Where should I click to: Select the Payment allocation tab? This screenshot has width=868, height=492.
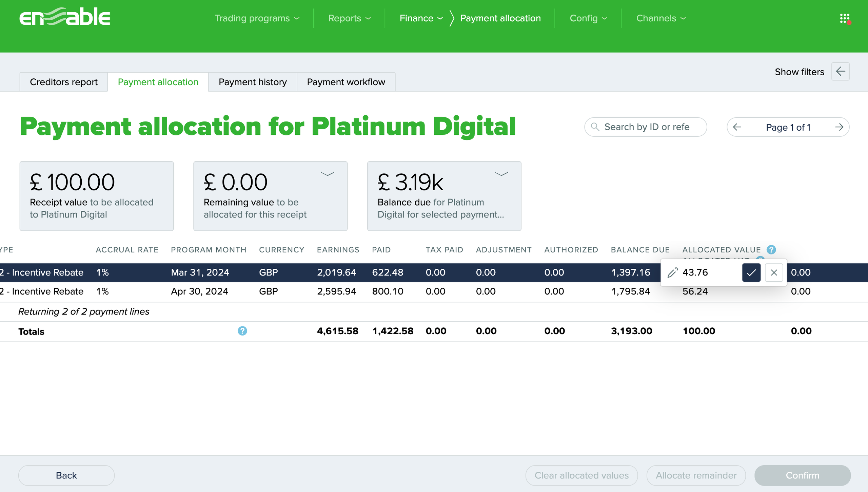coord(158,82)
